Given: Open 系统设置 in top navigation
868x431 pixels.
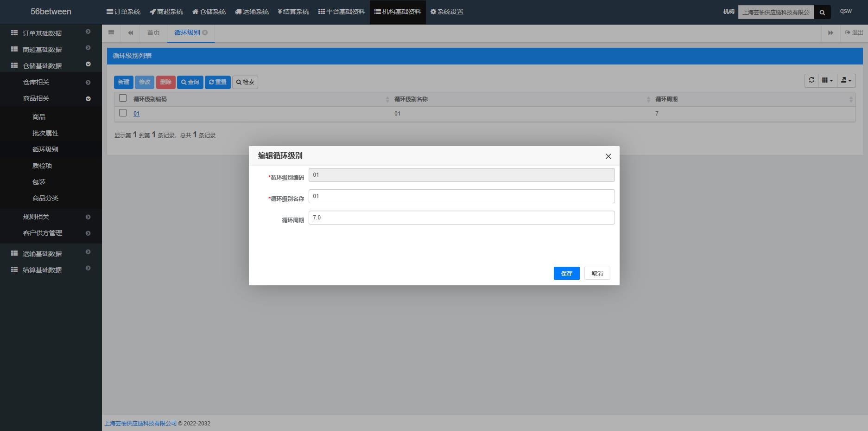Looking at the screenshot, I should pos(447,12).
